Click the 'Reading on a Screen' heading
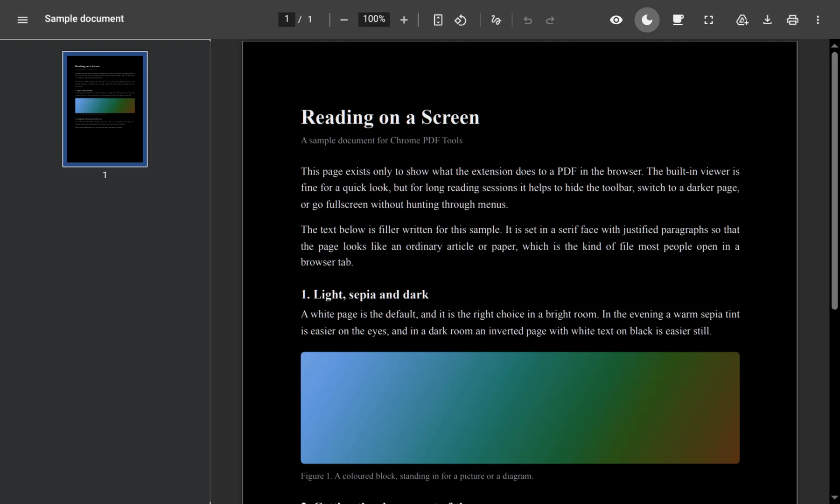The image size is (840, 504). coord(390,117)
